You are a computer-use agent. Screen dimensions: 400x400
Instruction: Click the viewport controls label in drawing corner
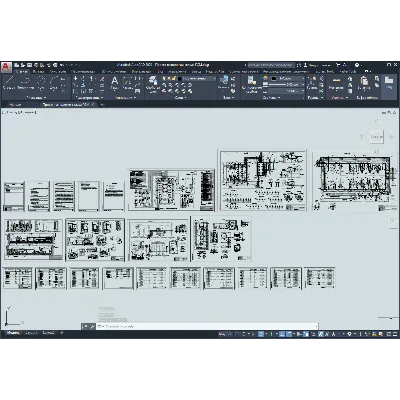19,113
